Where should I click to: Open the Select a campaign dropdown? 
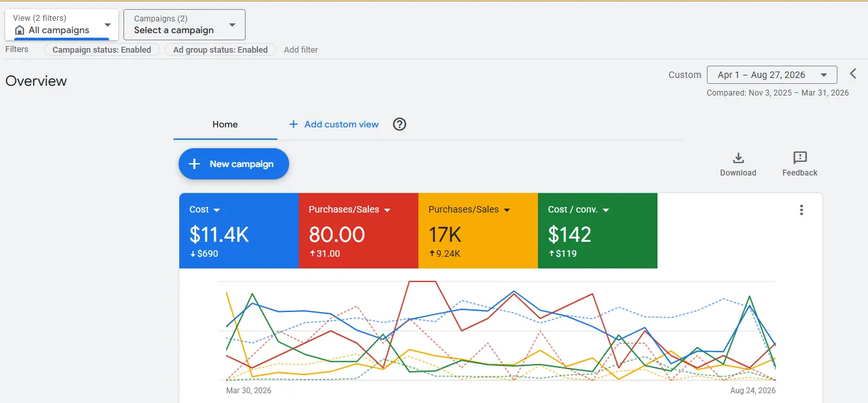pyautogui.click(x=185, y=25)
